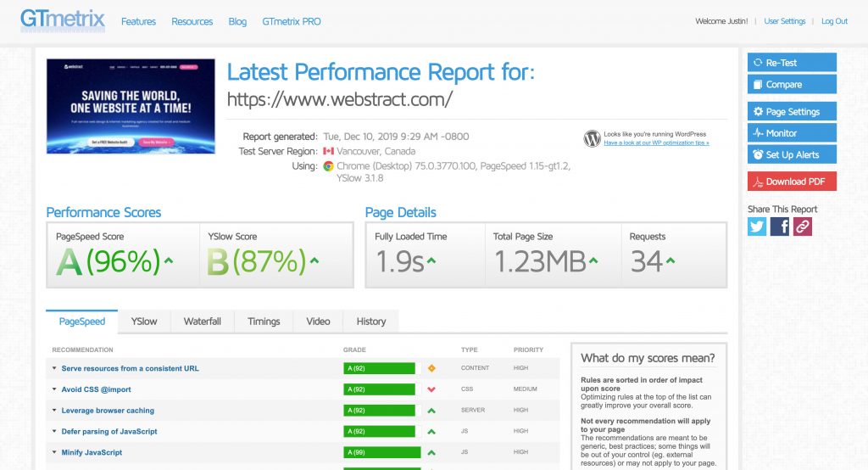Click the 'What do my scores mean?' heading
This screenshot has height=470, width=868.
point(648,358)
